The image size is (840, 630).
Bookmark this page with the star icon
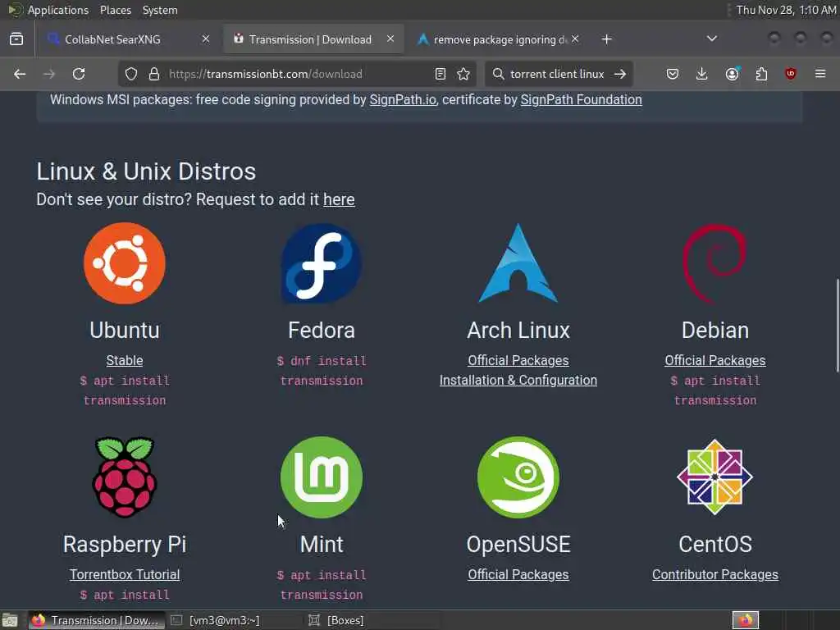(x=463, y=74)
